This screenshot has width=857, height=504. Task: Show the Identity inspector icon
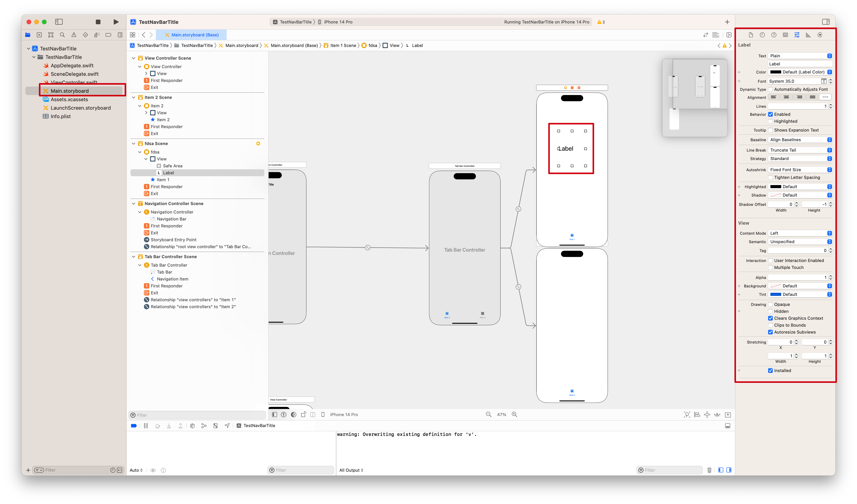[785, 35]
